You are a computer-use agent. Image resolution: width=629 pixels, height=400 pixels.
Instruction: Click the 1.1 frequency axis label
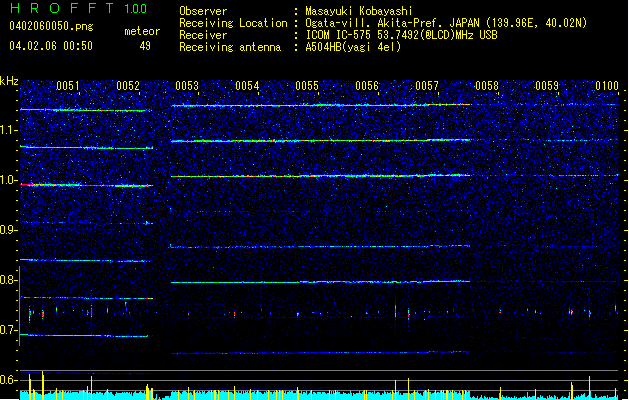[x=7, y=130]
